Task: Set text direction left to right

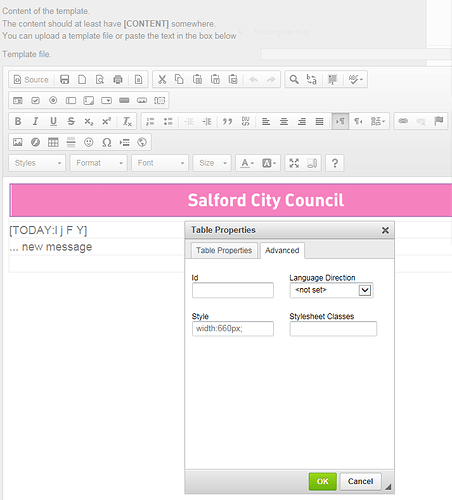Action: click(x=340, y=121)
